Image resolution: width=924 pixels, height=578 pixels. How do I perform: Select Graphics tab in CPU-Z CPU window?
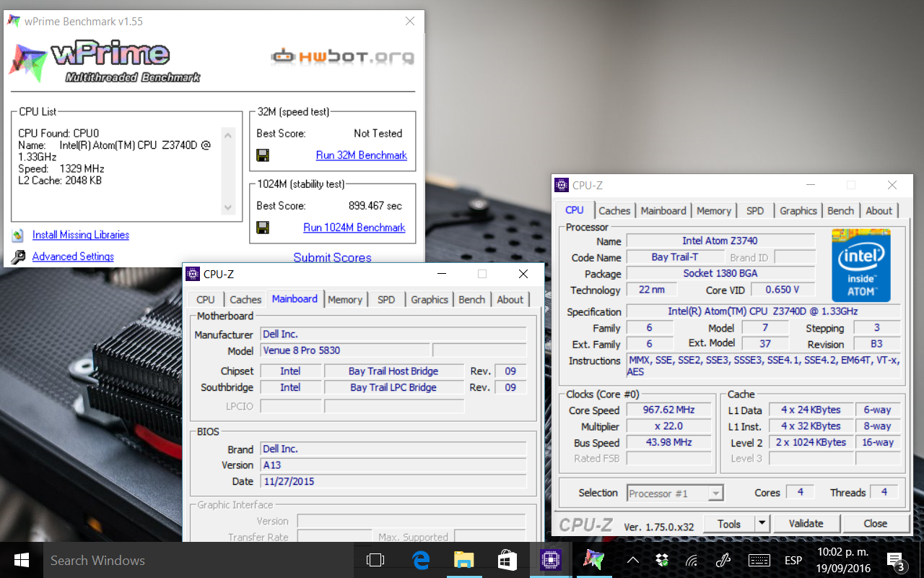(798, 210)
